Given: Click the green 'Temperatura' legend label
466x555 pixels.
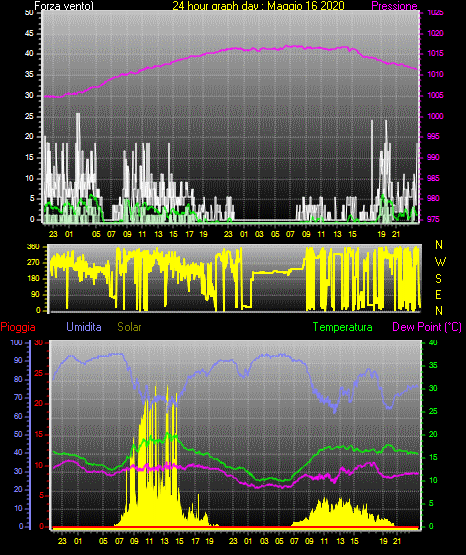Looking at the screenshot, I should pyautogui.click(x=343, y=327).
